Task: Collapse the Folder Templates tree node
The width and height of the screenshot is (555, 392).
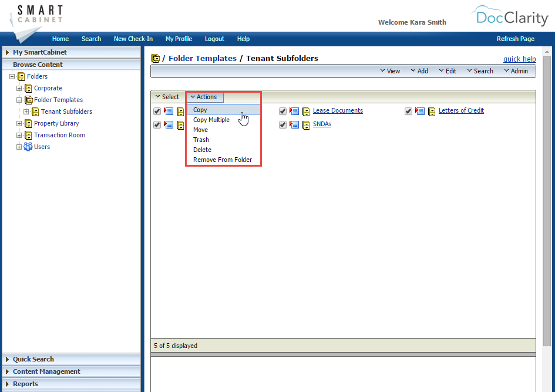Action: [x=18, y=100]
